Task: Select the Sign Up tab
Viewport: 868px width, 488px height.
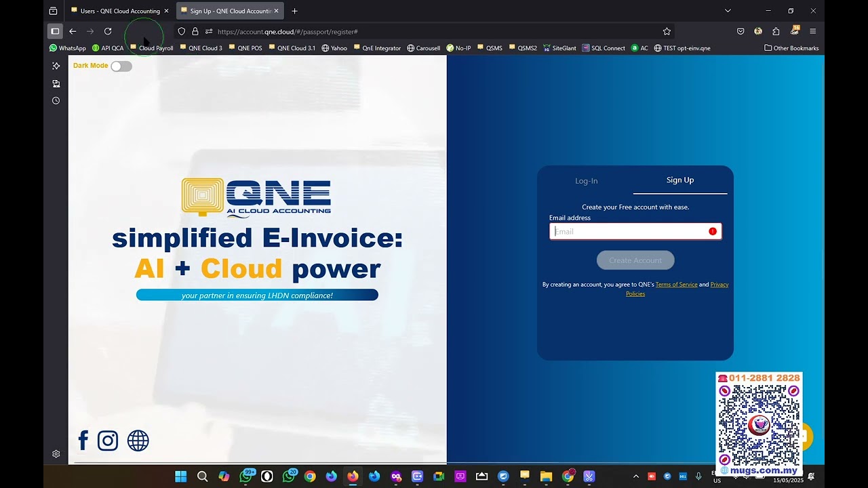Action: point(680,180)
